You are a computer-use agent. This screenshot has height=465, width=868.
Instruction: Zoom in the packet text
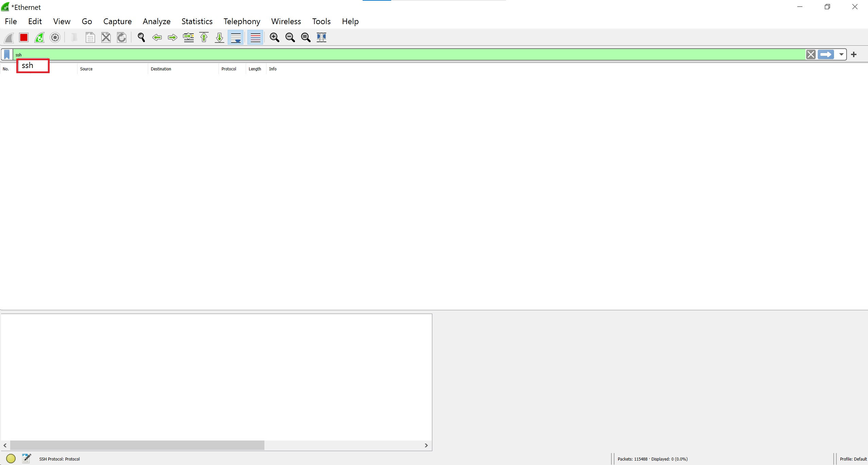(274, 37)
